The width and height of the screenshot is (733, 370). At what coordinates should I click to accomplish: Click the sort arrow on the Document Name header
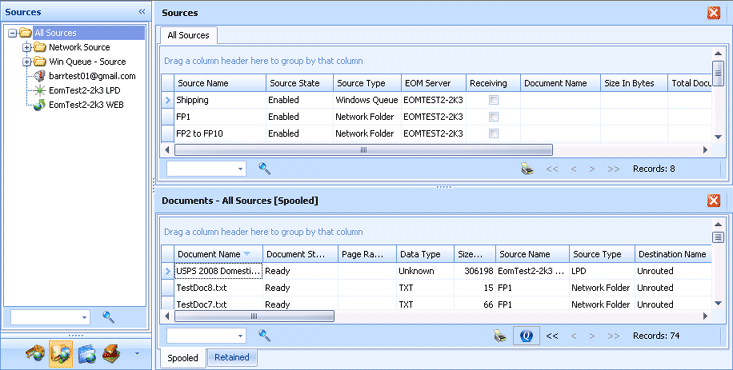247,254
